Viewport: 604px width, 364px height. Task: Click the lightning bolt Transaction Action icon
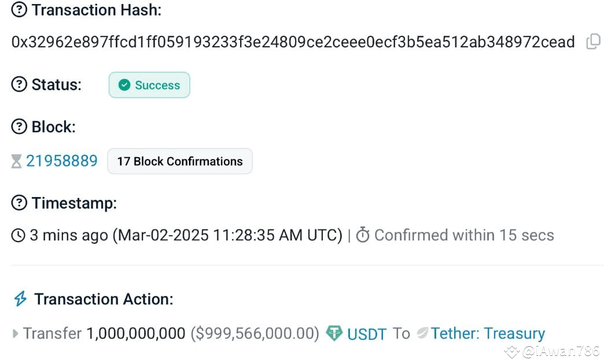click(20, 299)
